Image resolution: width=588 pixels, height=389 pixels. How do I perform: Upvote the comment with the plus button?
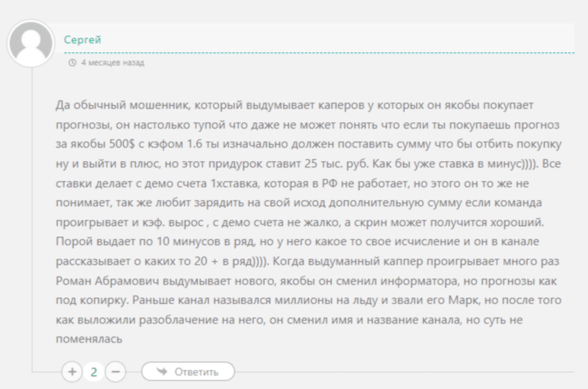click(x=72, y=372)
